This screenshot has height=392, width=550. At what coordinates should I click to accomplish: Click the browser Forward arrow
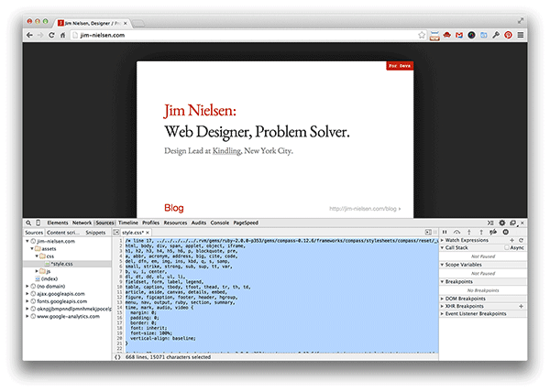40,35
